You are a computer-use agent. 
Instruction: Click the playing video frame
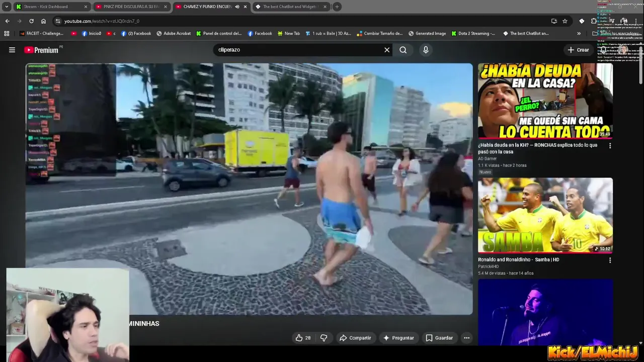pyautogui.click(x=249, y=189)
